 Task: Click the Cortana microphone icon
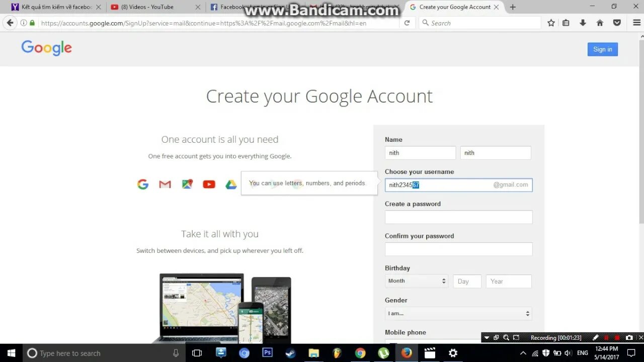point(176,353)
